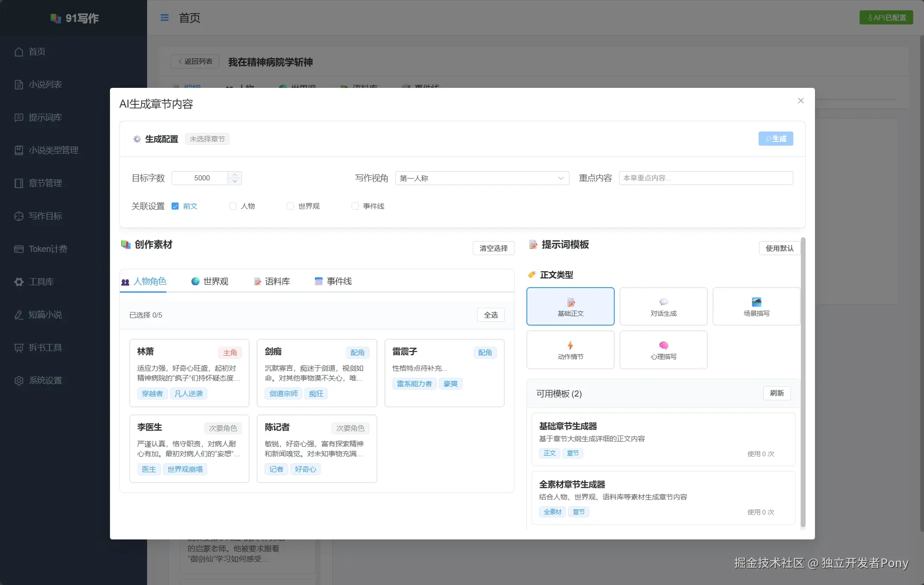Open 系统设置 in the sidebar
This screenshot has height=585, width=924.
click(x=46, y=380)
